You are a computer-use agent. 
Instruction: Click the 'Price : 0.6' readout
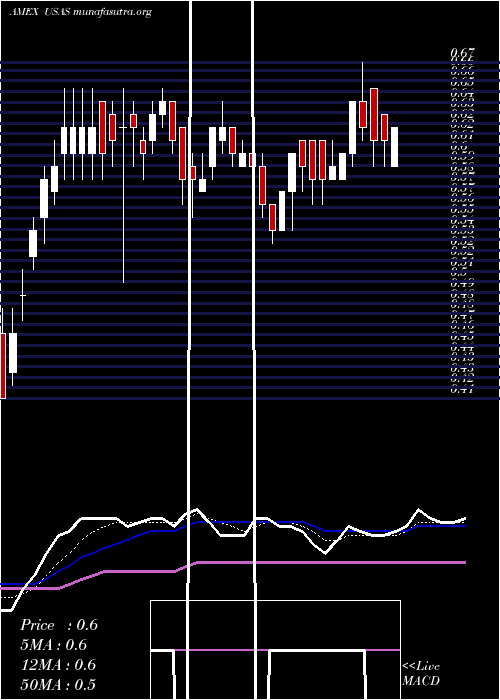point(58,625)
